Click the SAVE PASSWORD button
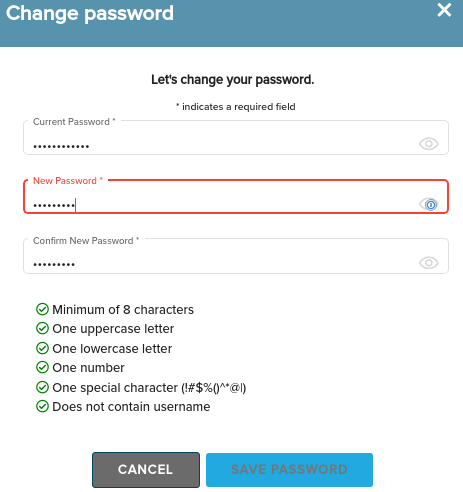The width and height of the screenshot is (463, 492). (289, 470)
